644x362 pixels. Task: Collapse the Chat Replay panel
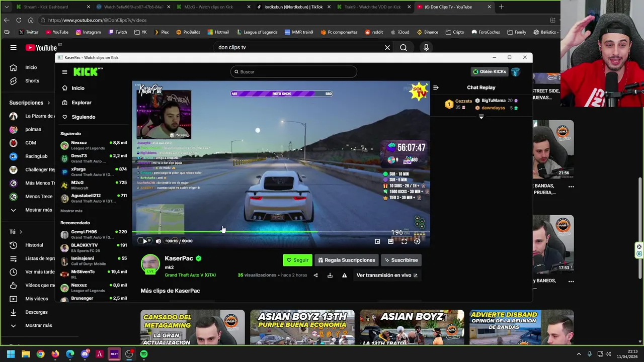click(x=436, y=87)
